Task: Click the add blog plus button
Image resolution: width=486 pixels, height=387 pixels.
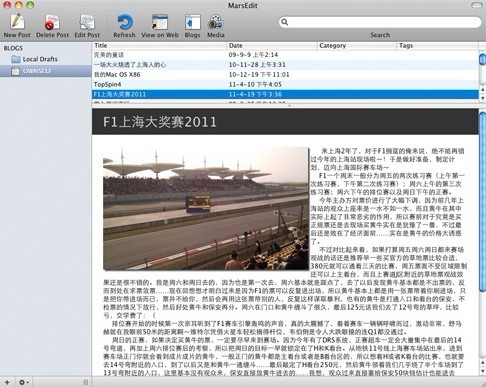Action: click(7, 382)
